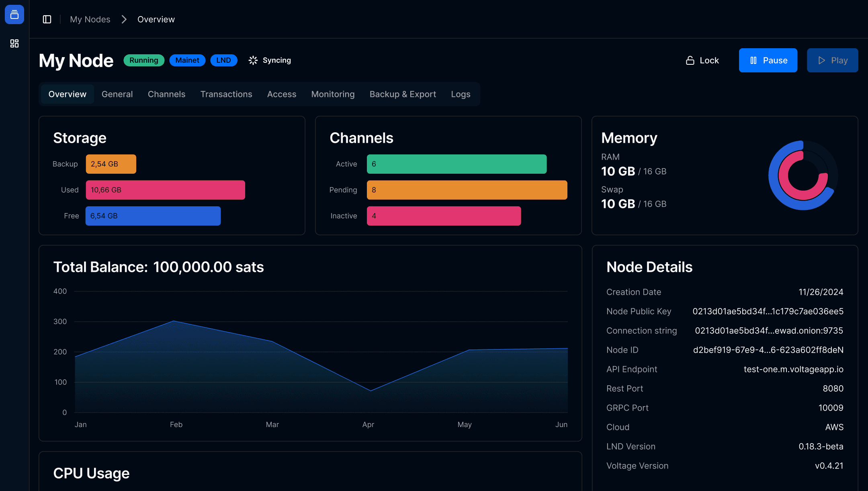868x491 pixels.
Task: Click the GRPC Port value 10009
Action: point(831,408)
